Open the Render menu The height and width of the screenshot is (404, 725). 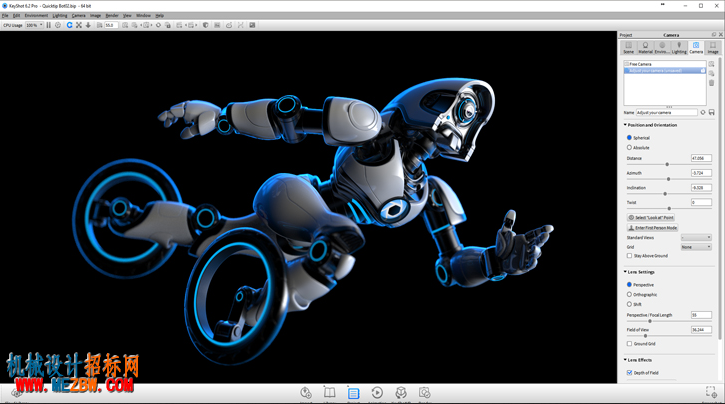[x=112, y=15]
